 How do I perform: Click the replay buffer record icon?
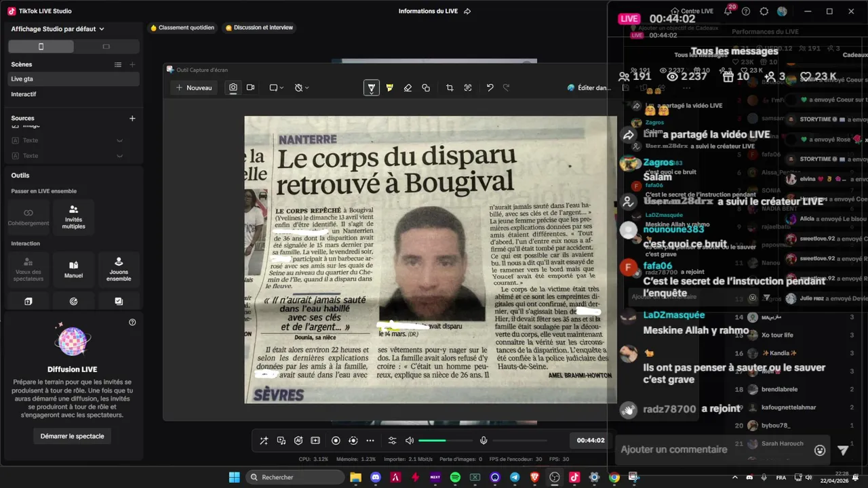pyautogui.click(x=353, y=441)
